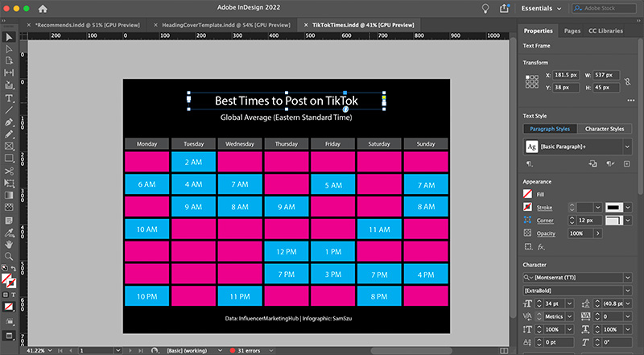Click the Fill color swatch in Appearance

(x=528, y=194)
